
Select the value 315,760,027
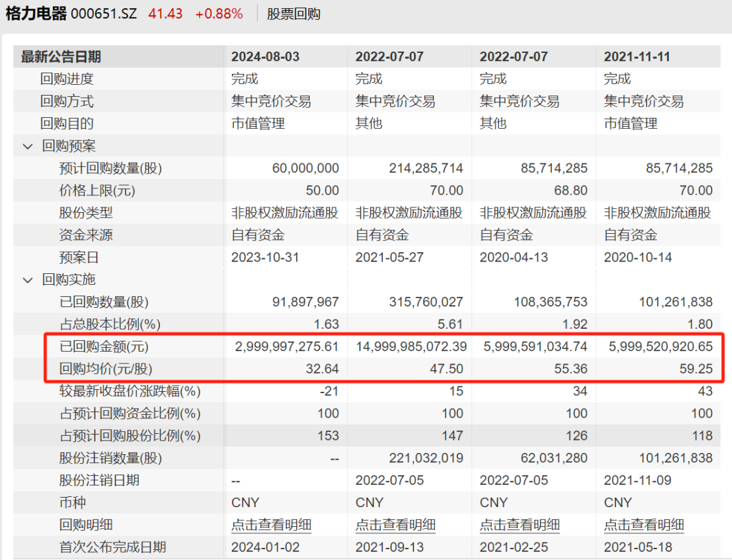[426, 302]
